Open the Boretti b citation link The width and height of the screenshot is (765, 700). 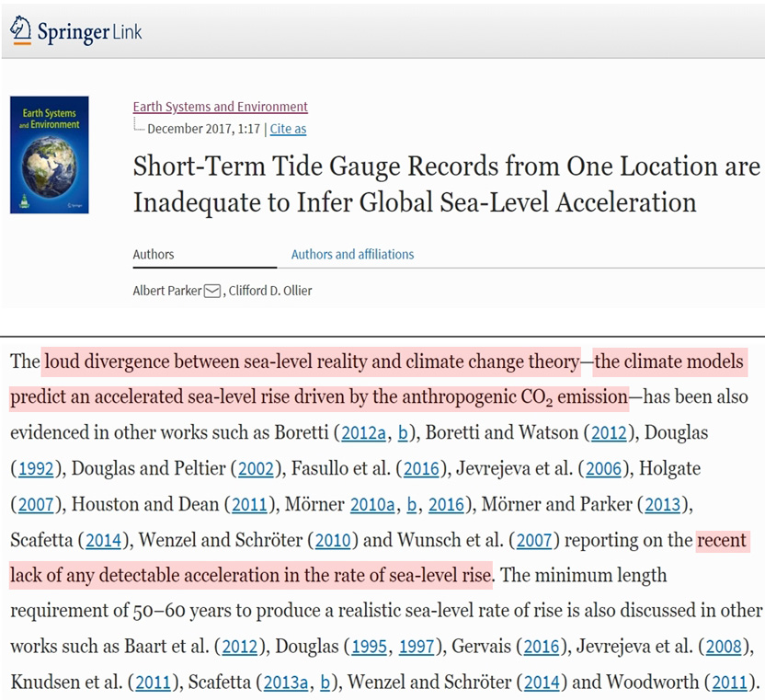point(403,433)
